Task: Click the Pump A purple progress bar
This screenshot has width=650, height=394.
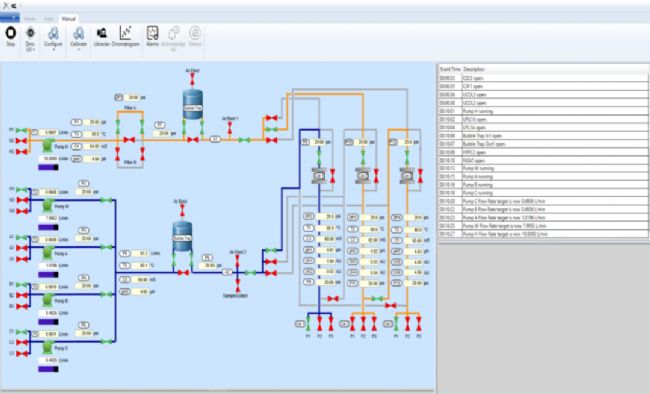Action: pos(48,275)
